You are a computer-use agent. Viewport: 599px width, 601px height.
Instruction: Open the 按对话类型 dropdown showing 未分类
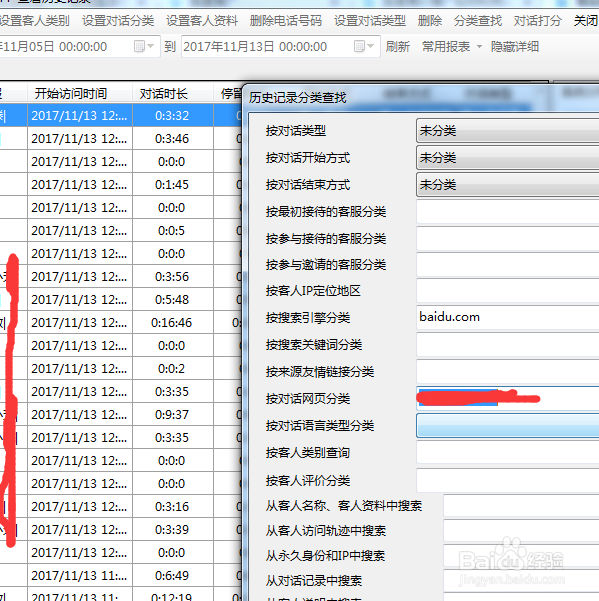pos(507,131)
